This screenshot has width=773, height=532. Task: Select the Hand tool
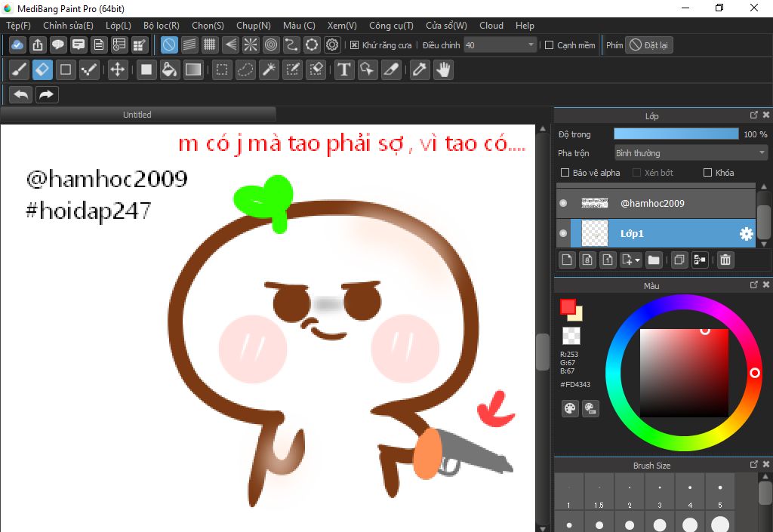tap(443, 69)
